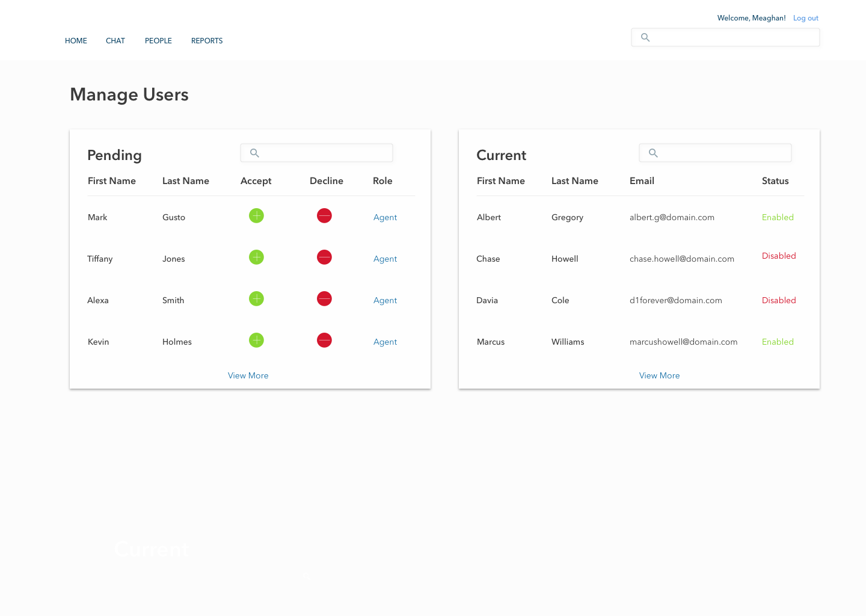
Task: Click the Pending panel search magnifier icon
Action: (x=254, y=153)
